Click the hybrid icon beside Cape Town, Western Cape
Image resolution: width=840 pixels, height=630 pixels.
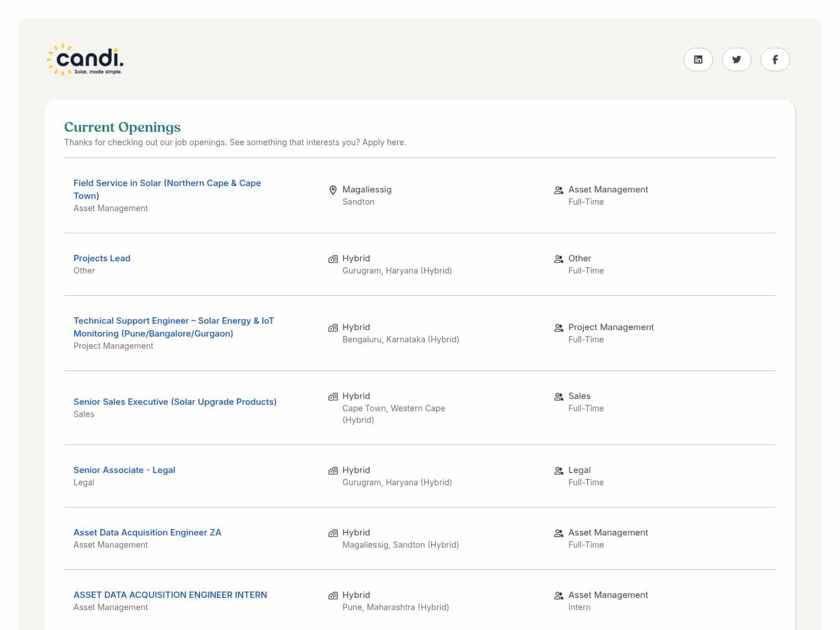point(333,397)
